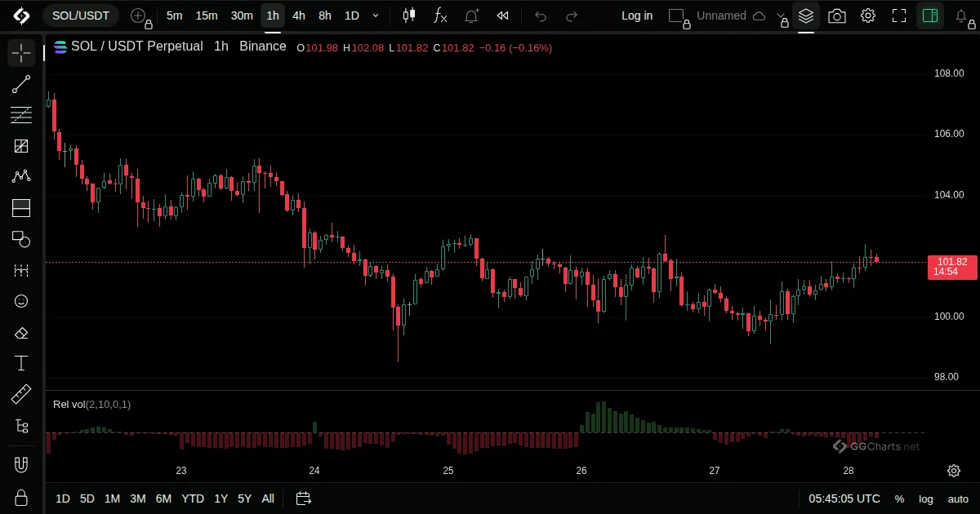Viewport: 980px width, 514px height.
Task: Open the 05:45:05 UTC timezone menu
Action: point(844,498)
